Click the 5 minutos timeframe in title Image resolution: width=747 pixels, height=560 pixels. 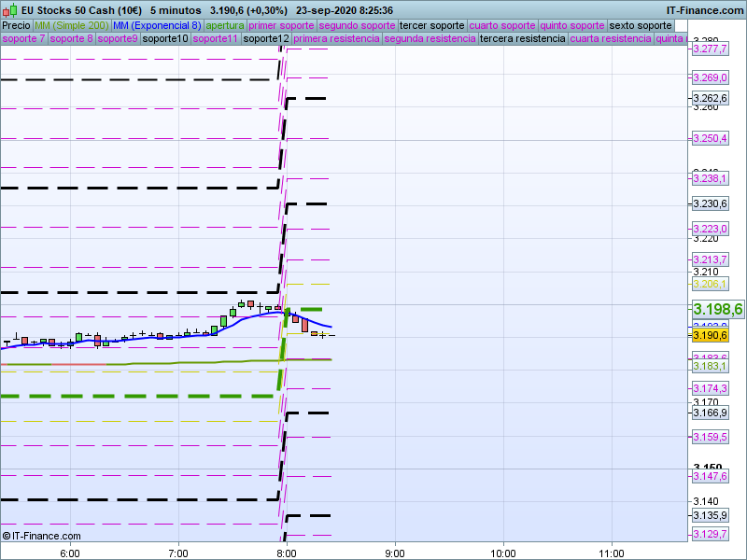(x=175, y=9)
